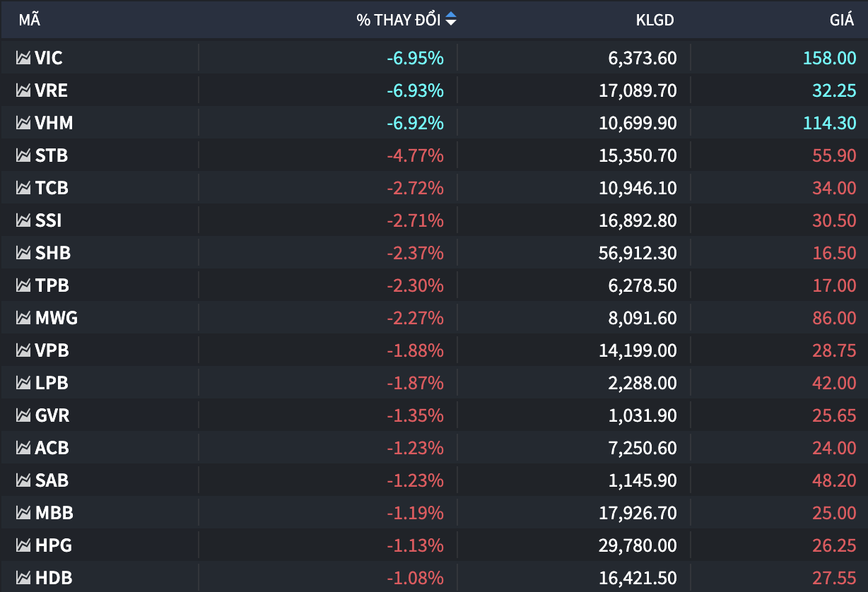Open the chart icon beside MWG
This screenshot has height=592, width=868.
[23, 318]
